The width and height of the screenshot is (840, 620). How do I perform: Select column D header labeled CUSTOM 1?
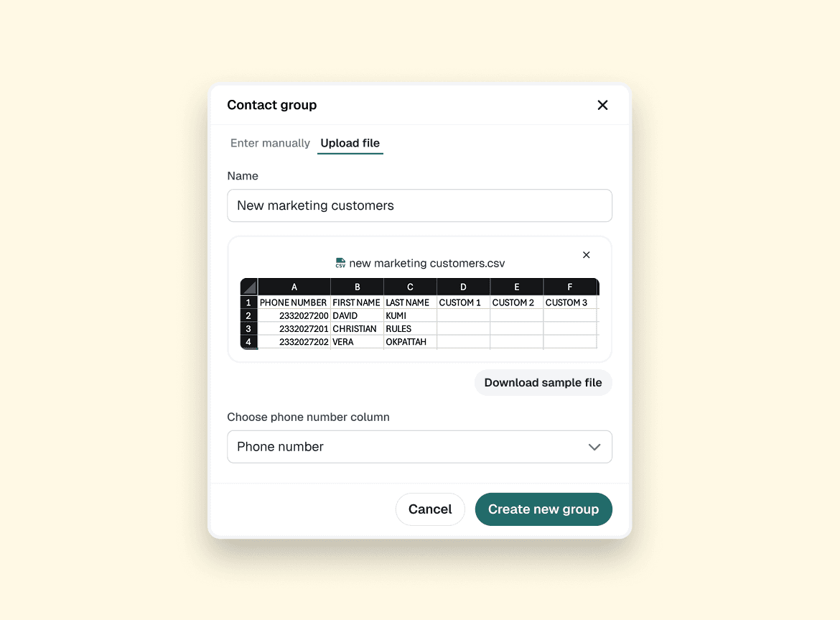click(x=462, y=287)
